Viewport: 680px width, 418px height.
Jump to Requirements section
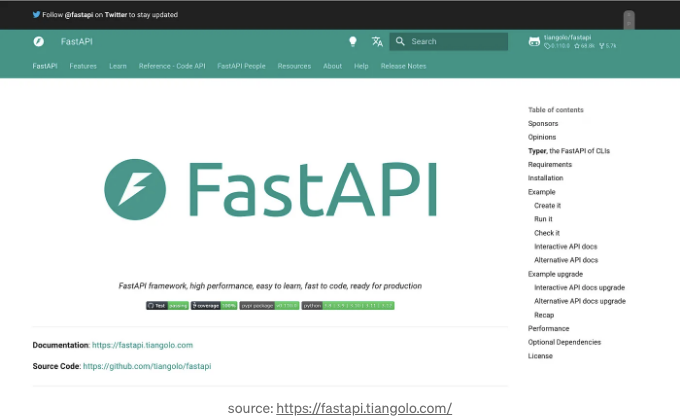[x=550, y=164]
